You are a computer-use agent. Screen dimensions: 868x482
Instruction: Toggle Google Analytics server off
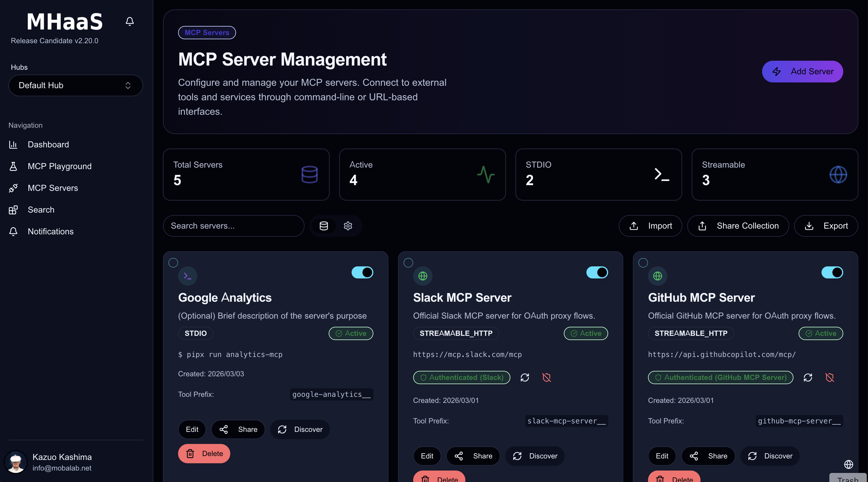(362, 272)
